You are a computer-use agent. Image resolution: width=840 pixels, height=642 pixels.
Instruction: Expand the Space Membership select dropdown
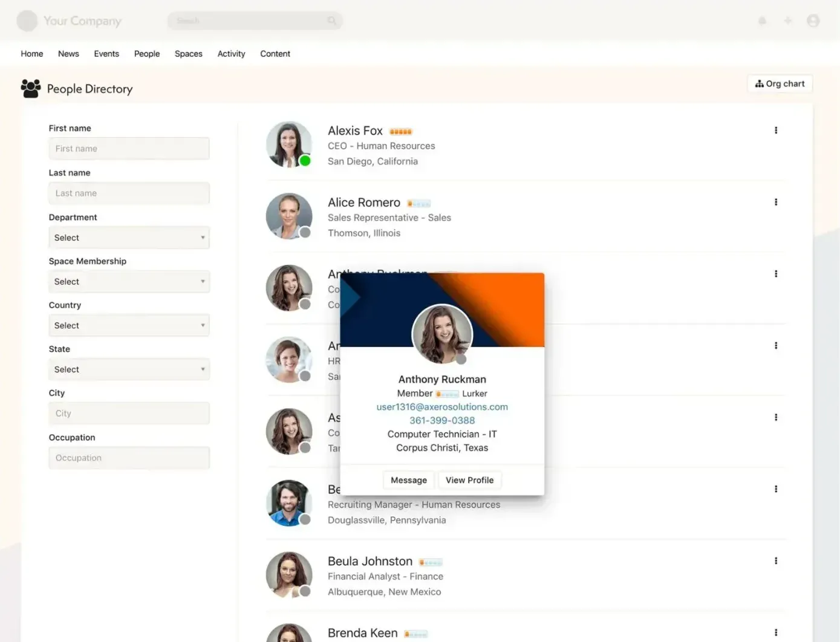[129, 282]
